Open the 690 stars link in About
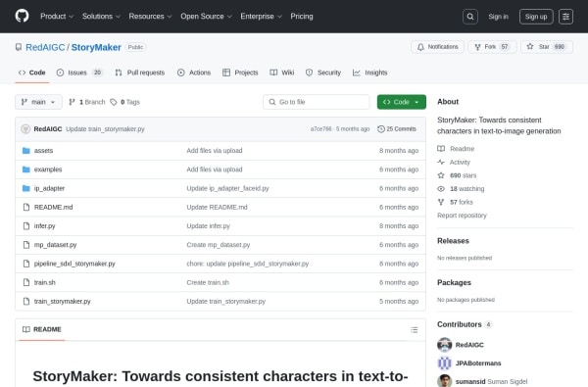Viewport: 588px width, 387px height. [457, 175]
